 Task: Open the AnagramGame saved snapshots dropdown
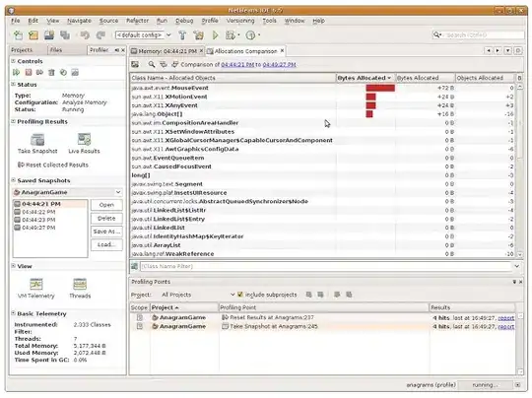(118, 192)
